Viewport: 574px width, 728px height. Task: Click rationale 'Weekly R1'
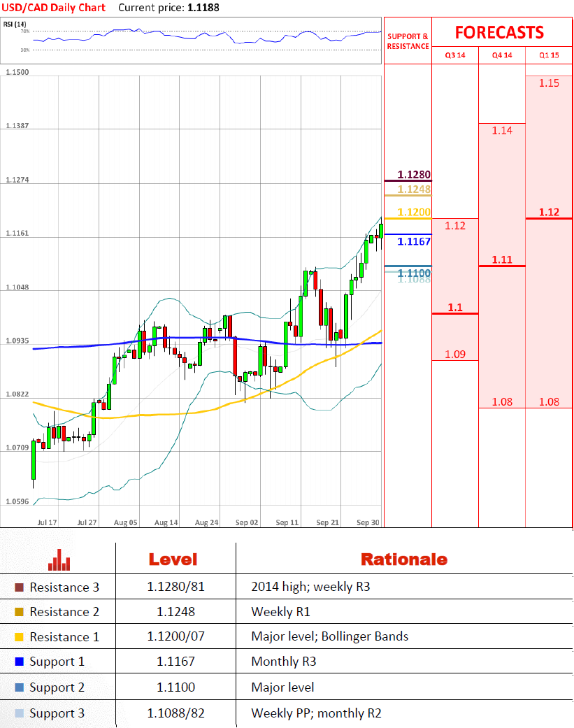(x=281, y=612)
